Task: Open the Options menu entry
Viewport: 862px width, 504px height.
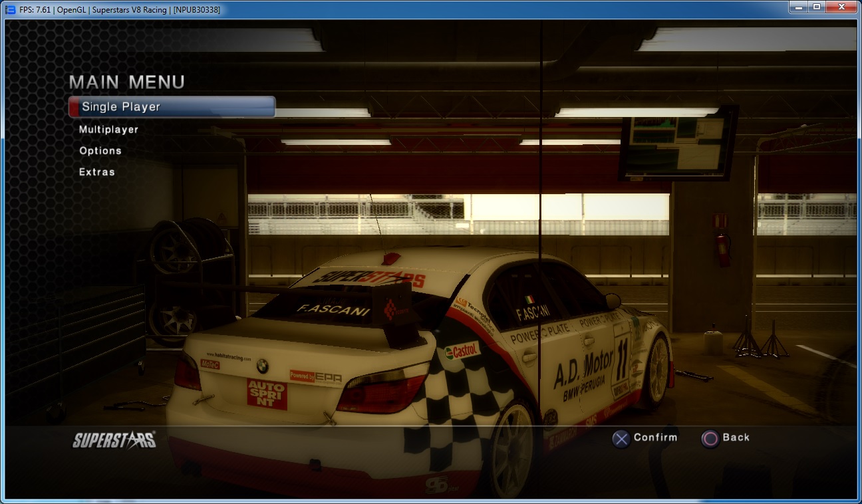Action: coord(100,151)
